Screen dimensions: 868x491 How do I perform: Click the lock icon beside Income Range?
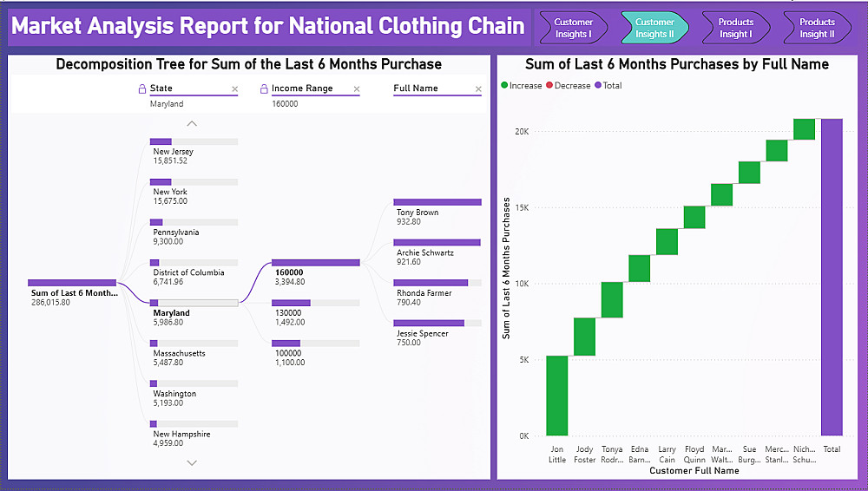pyautogui.click(x=264, y=88)
